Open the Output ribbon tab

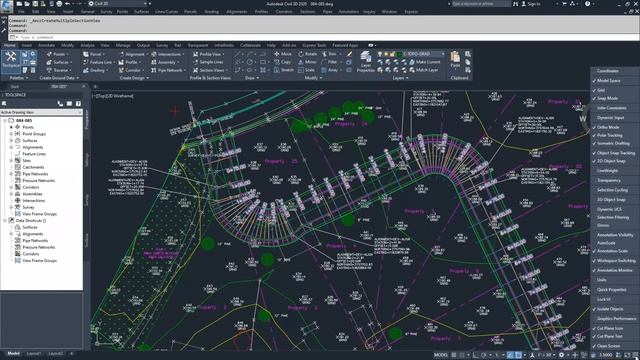143,45
